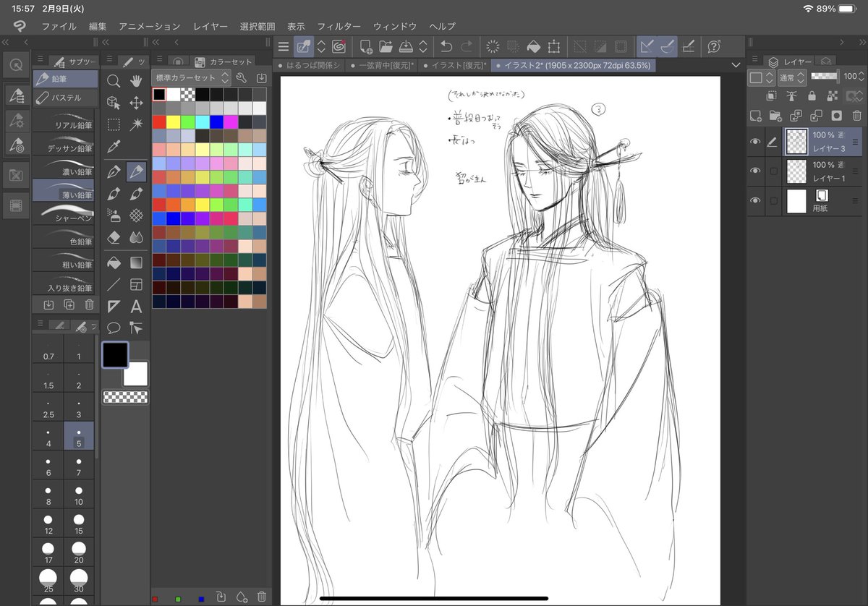This screenshot has height=606, width=868.
Task: Toggle Snap to special ruler button
Action: 668,46
